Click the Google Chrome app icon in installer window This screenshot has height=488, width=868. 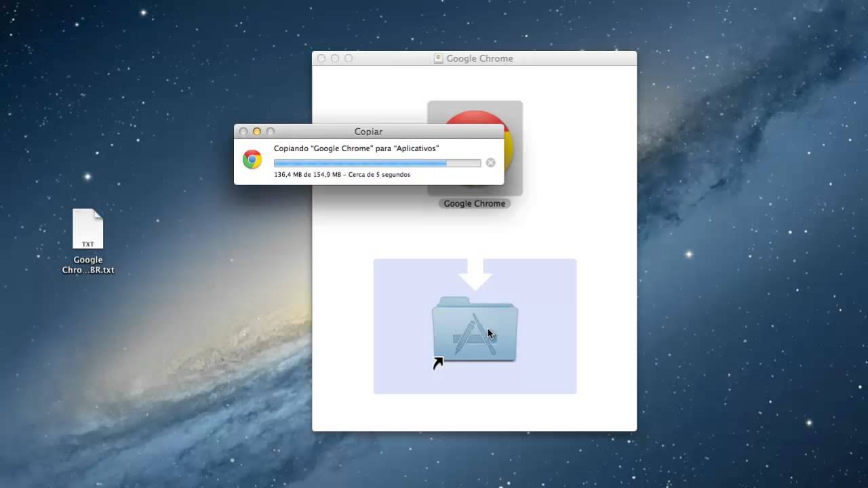pyautogui.click(x=475, y=148)
